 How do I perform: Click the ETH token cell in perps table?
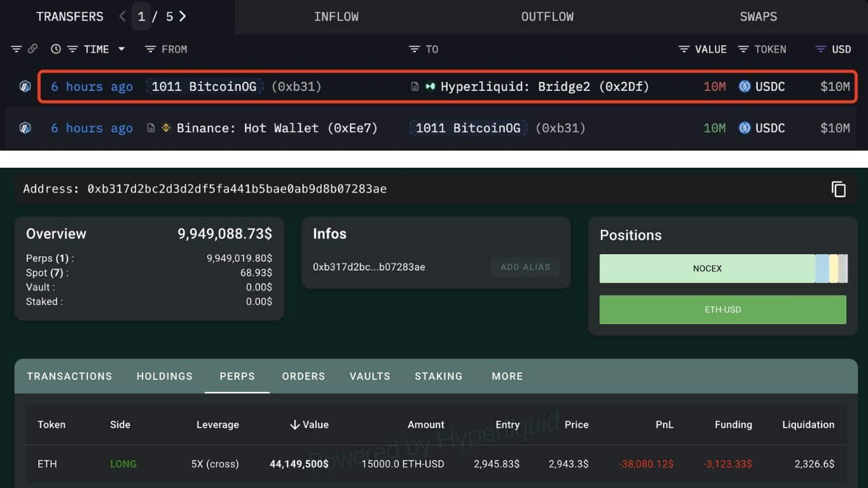[x=47, y=464]
